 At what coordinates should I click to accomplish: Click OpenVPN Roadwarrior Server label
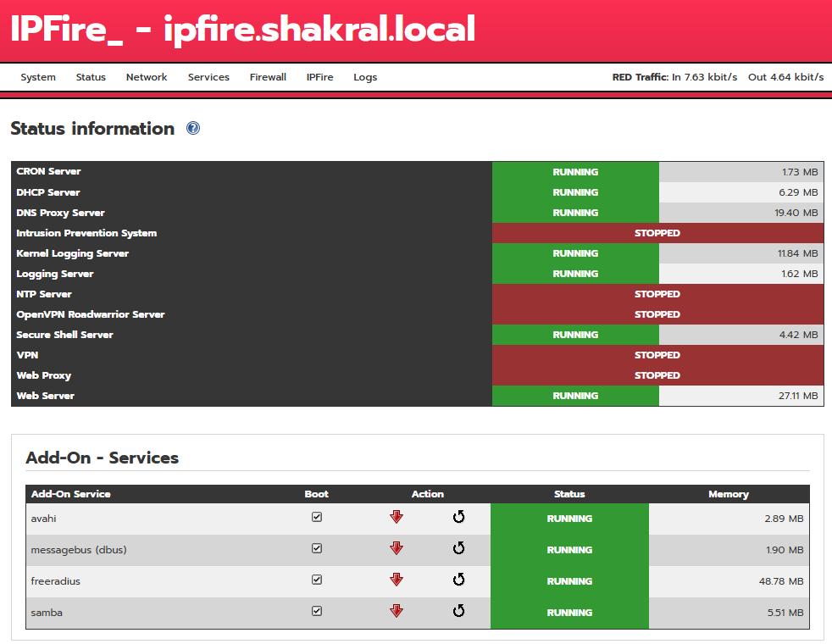pyautogui.click(x=90, y=314)
